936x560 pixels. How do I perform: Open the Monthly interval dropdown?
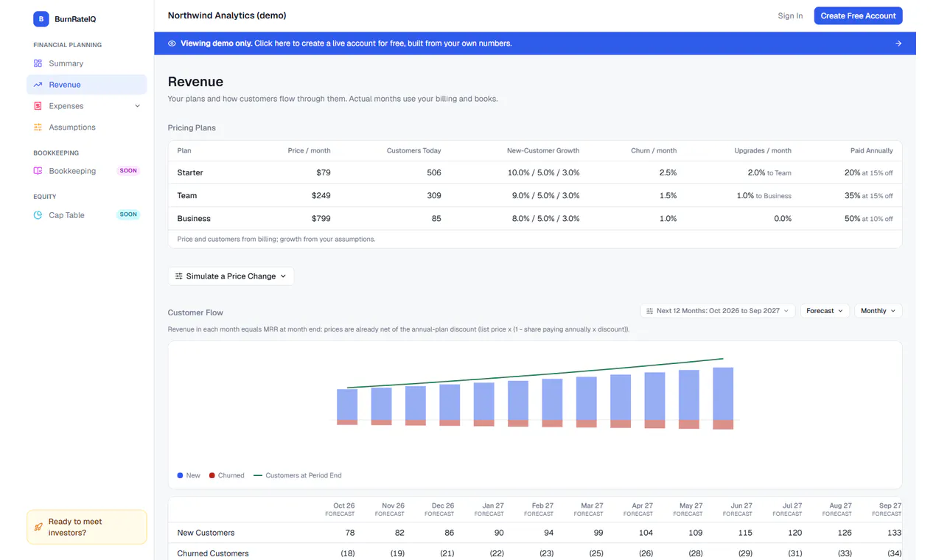click(x=879, y=311)
